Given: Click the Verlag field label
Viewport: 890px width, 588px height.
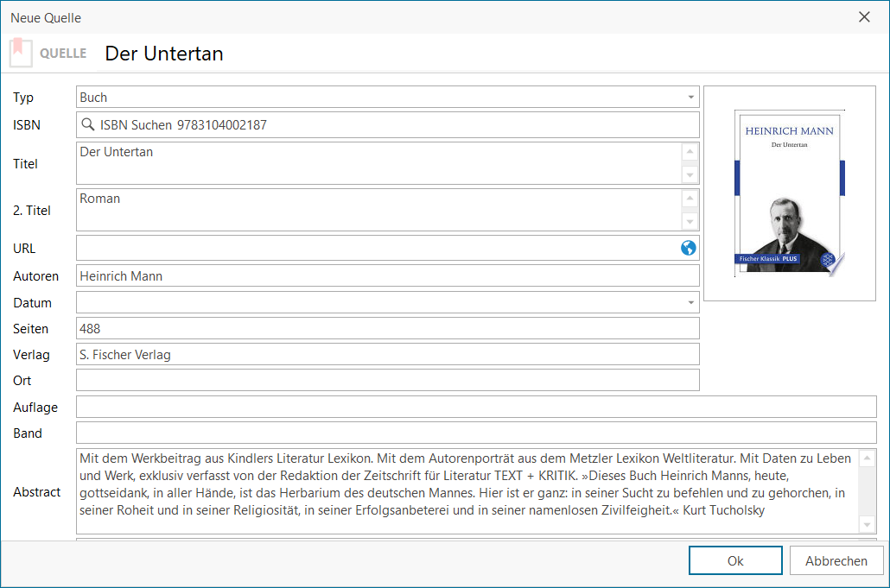Looking at the screenshot, I should 31,355.
